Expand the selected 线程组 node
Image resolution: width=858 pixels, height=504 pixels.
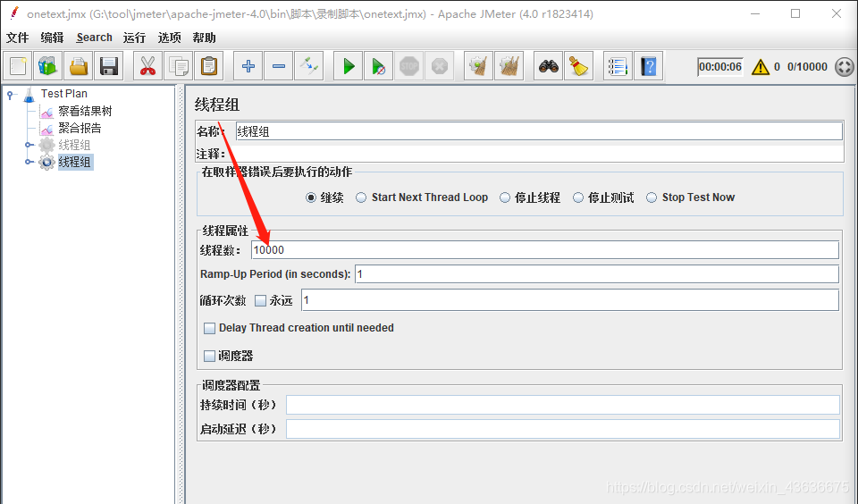pyautogui.click(x=28, y=162)
